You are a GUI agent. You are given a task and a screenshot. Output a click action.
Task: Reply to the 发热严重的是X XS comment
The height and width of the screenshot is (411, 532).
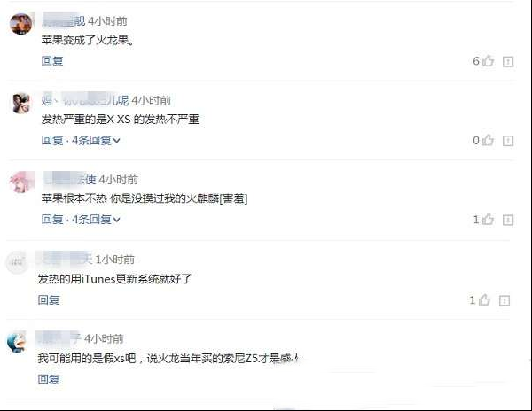pos(52,140)
